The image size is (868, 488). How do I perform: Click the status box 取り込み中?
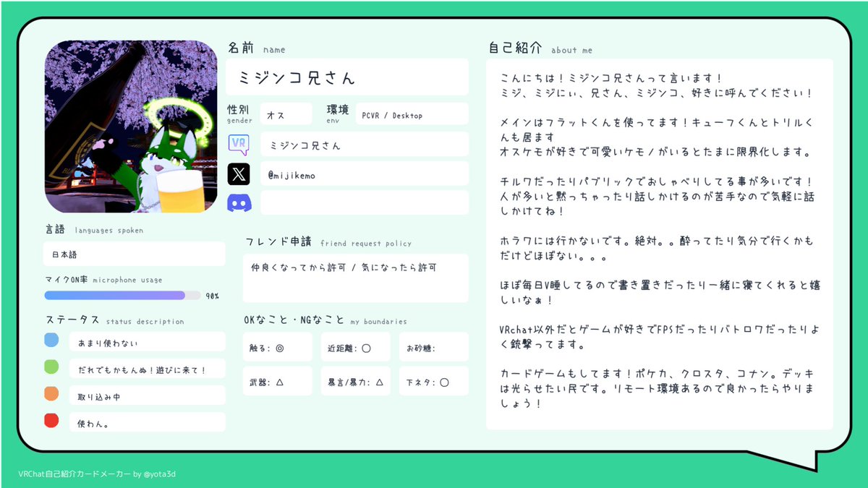[x=148, y=395]
